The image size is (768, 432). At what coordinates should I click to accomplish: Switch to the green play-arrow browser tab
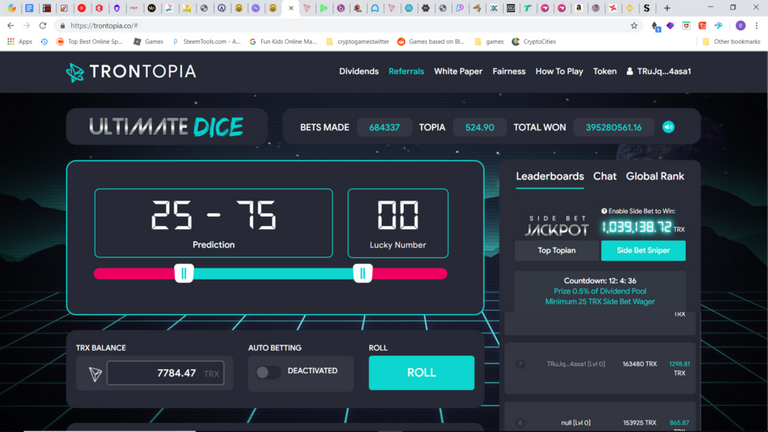click(324, 8)
